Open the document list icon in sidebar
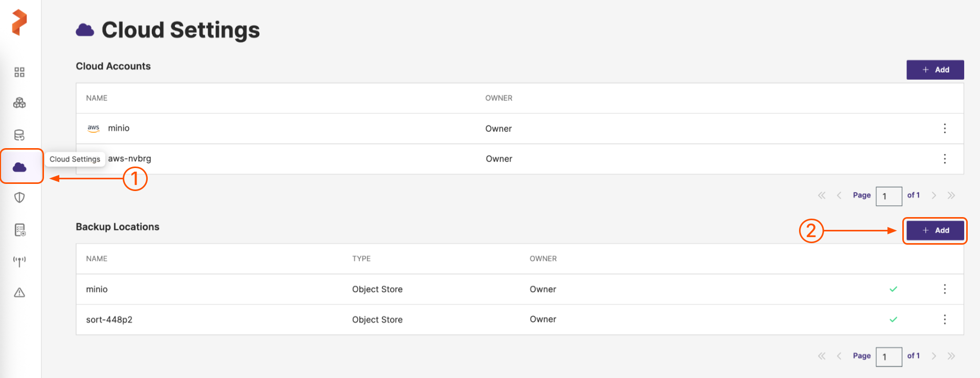980x378 pixels. pos(19,230)
